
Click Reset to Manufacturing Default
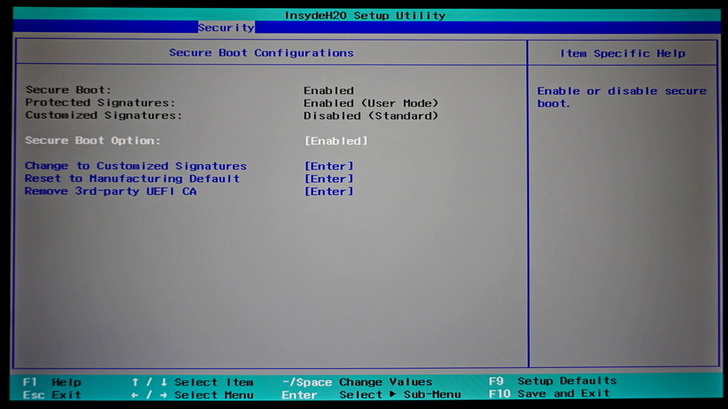click(132, 179)
